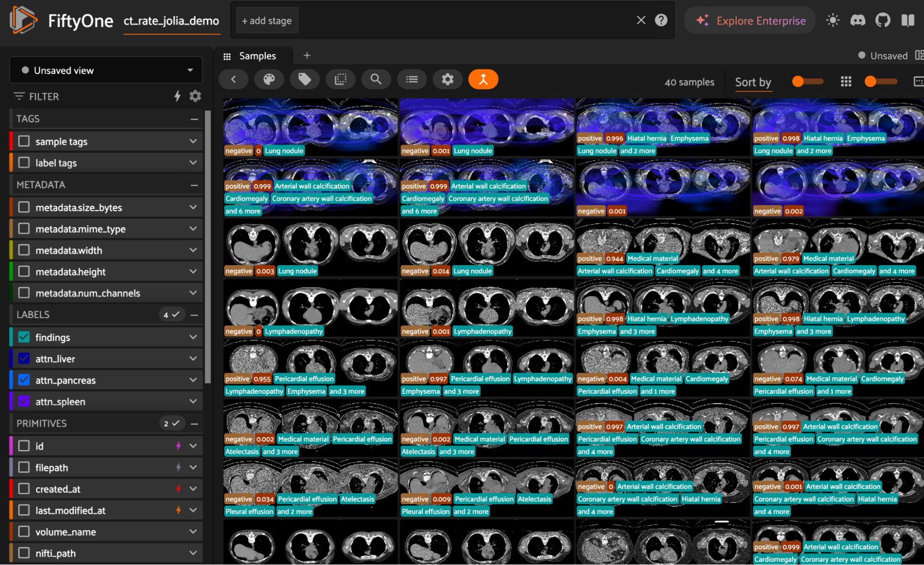
Task: Click the lightning bolt in FILTER header
Action: [177, 96]
